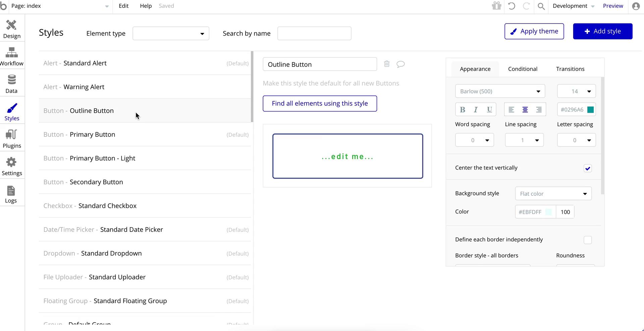
Task: Select the Secondary Button style
Action: [145, 182]
